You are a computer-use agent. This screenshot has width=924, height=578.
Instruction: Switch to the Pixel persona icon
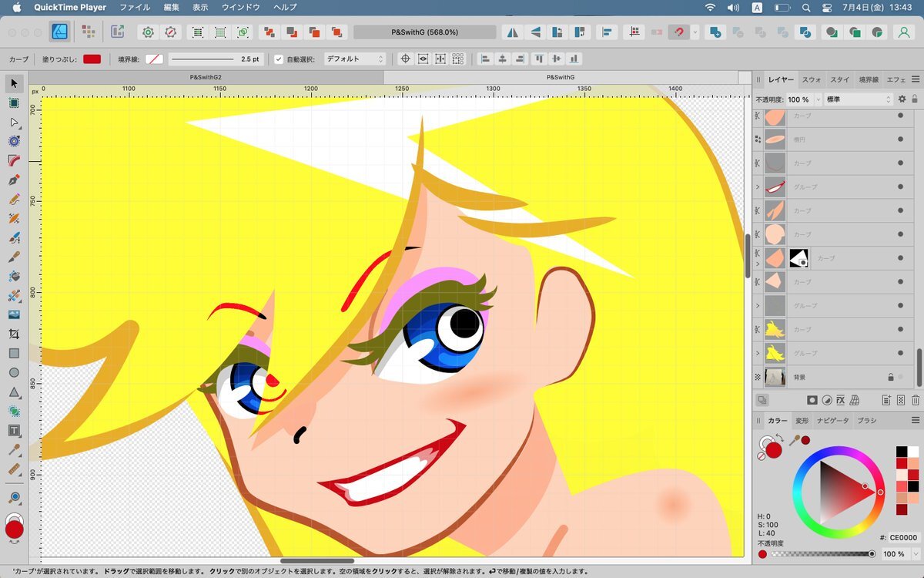[89, 32]
